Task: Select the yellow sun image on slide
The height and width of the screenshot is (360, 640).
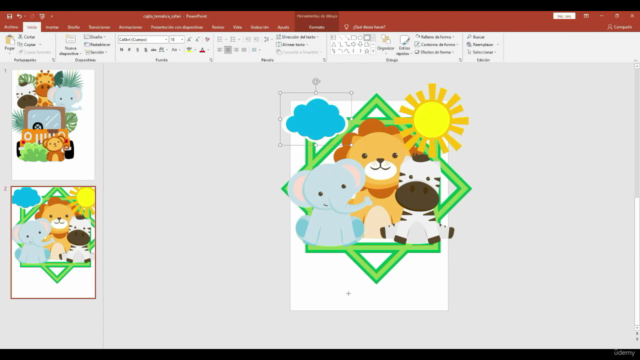Action: 433,120
